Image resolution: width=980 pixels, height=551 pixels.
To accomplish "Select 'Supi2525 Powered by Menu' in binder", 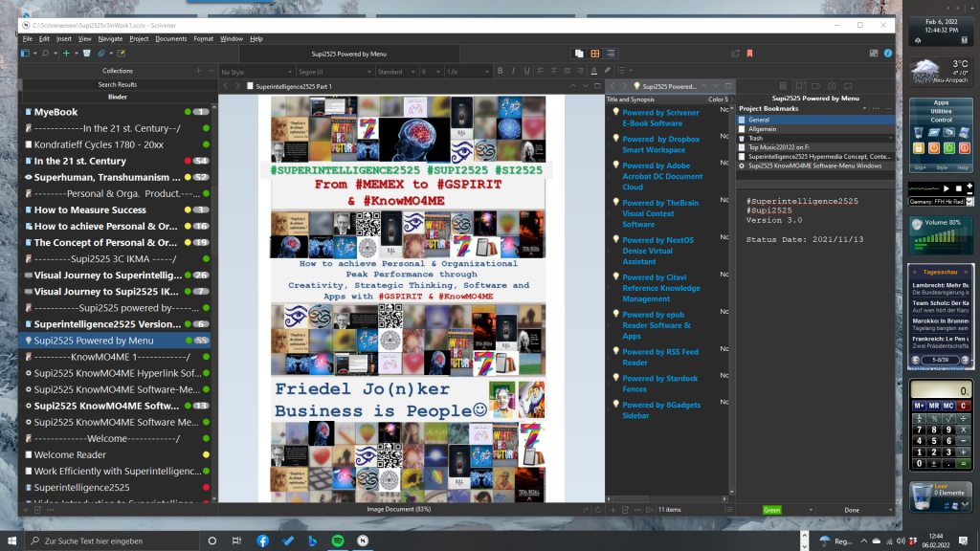I will point(94,341).
